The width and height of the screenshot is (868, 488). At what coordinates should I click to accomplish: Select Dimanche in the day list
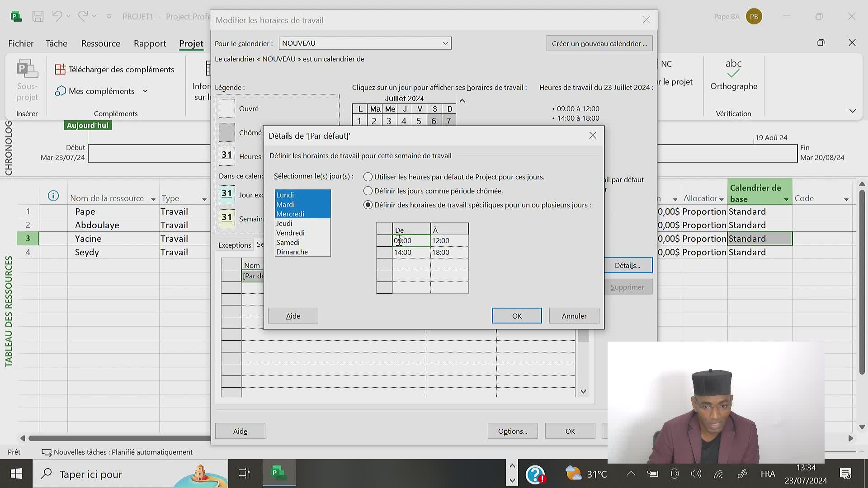(302, 252)
